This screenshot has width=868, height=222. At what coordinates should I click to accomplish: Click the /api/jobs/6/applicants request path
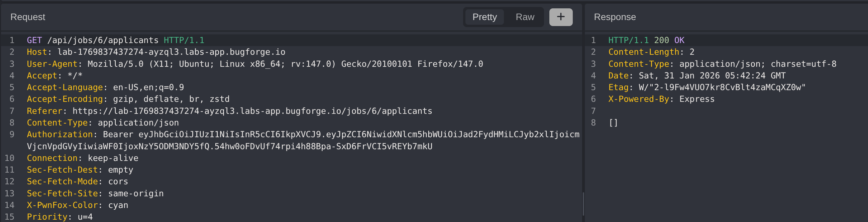click(103, 40)
